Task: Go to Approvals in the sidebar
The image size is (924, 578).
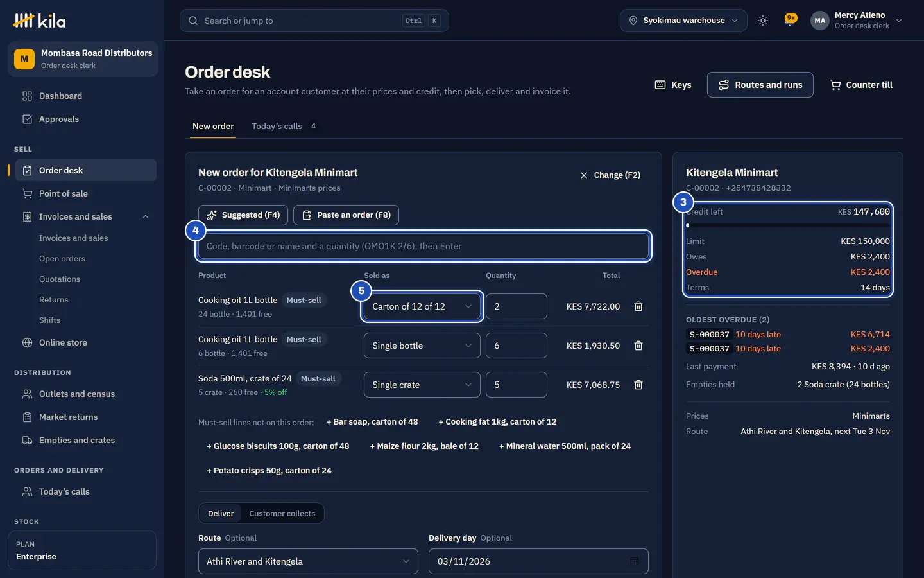Action: pyautogui.click(x=86, y=119)
